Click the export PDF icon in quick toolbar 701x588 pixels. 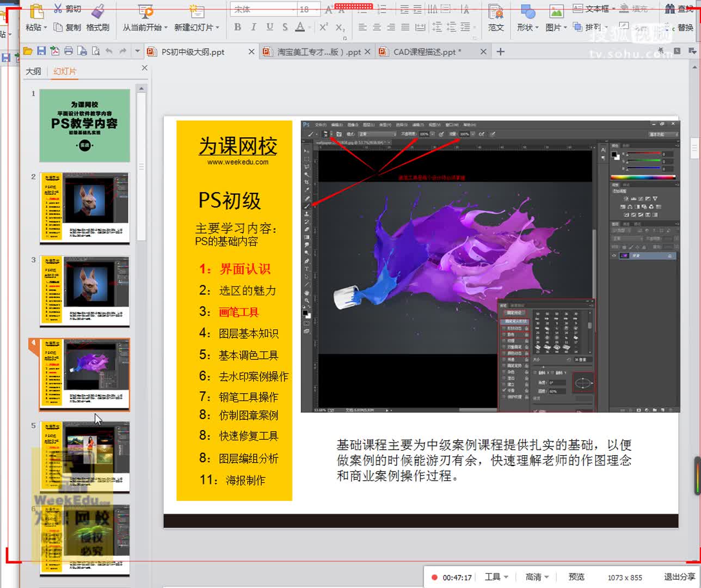point(55,51)
